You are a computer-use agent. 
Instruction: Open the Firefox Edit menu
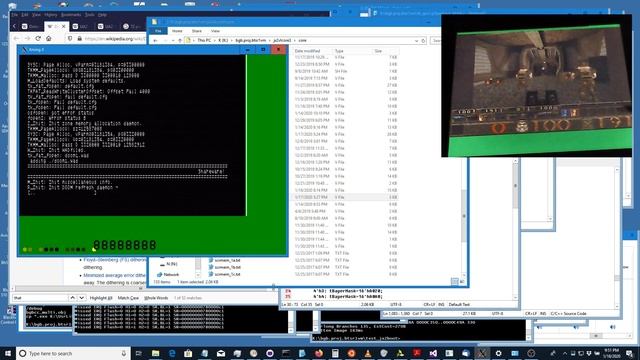(25, 15)
